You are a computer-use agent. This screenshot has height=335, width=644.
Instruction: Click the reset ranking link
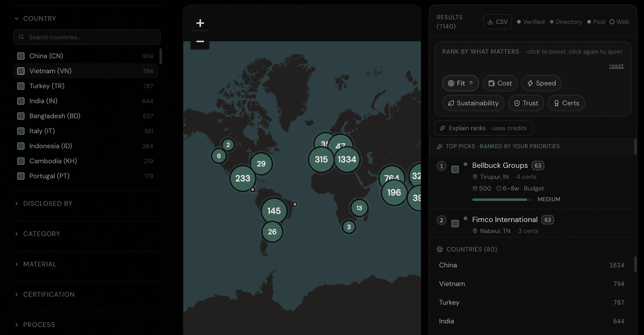point(616,66)
